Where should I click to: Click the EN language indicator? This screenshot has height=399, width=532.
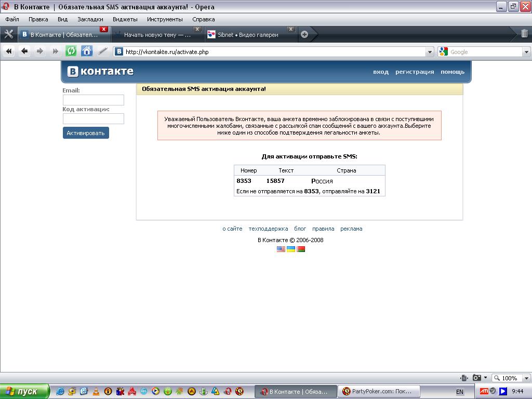pyautogui.click(x=459, y=392)
